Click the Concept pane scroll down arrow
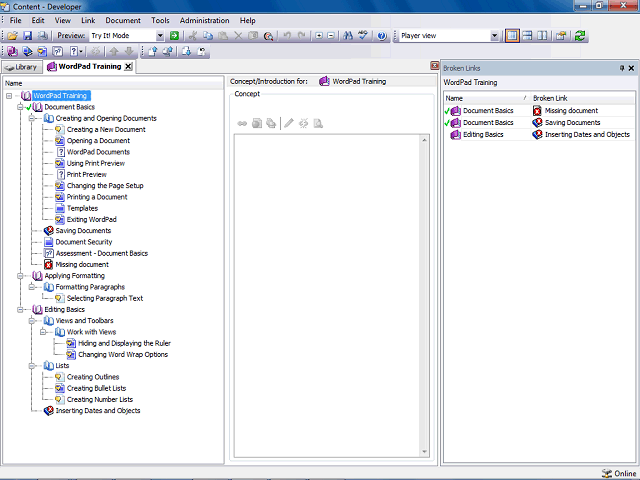Image resolution: width=640 pixels, height=480 pixels. pos(424,451)
